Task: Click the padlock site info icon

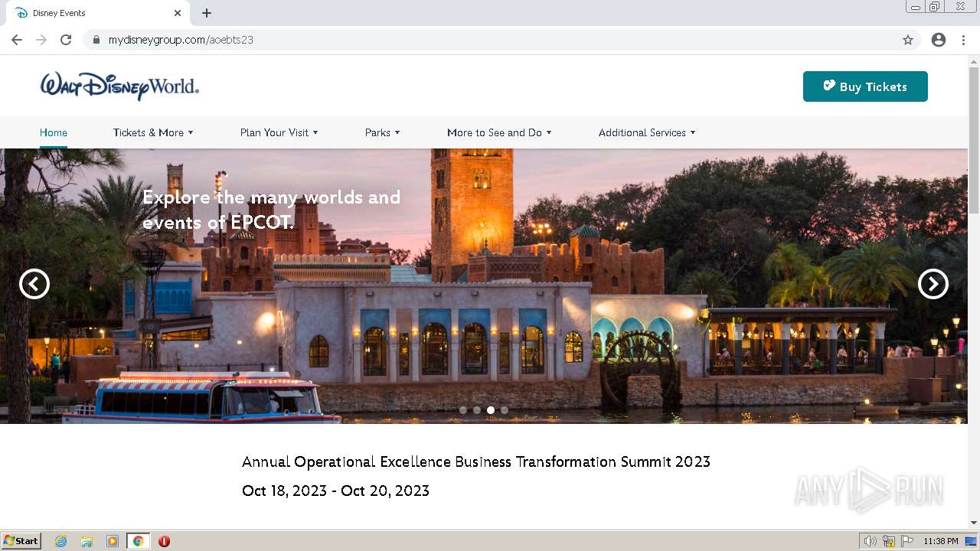Action: click(96, 40)
